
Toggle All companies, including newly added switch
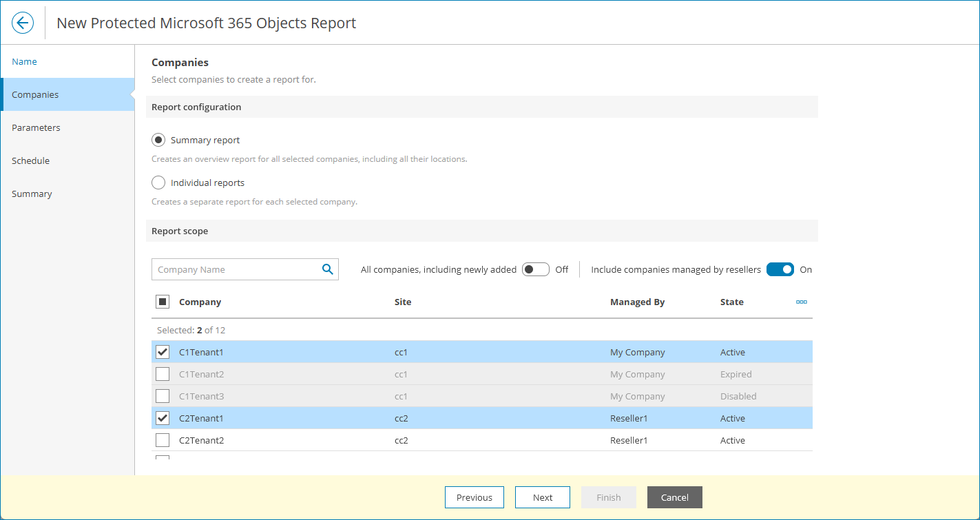[536, 269]
